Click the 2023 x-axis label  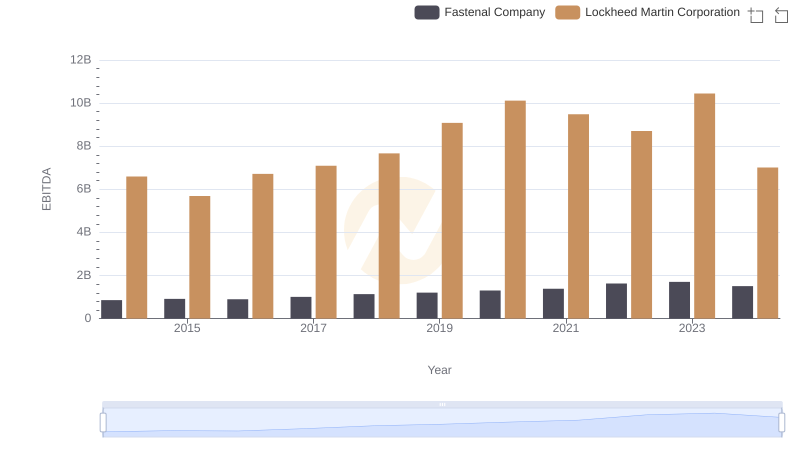[692, 328]
